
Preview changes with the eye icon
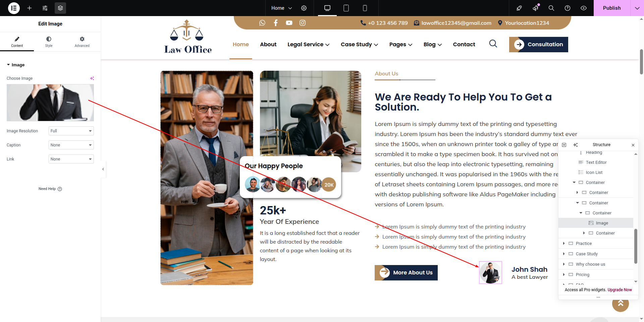tap(584, 8)
